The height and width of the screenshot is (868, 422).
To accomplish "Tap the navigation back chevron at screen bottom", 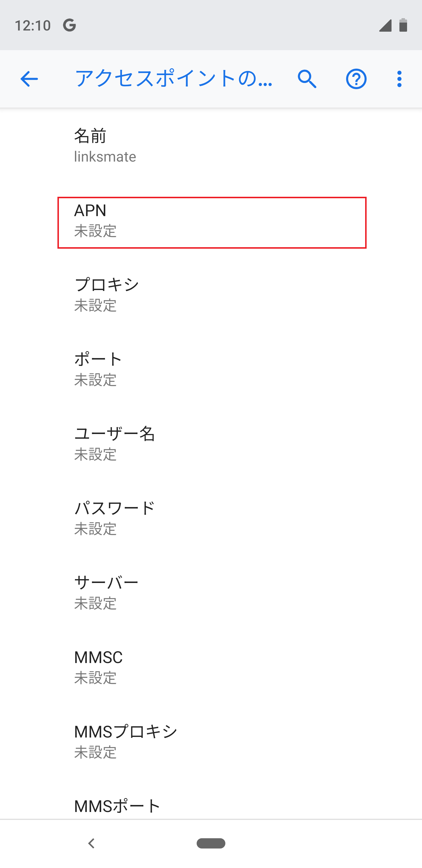I will pos(90,844).
